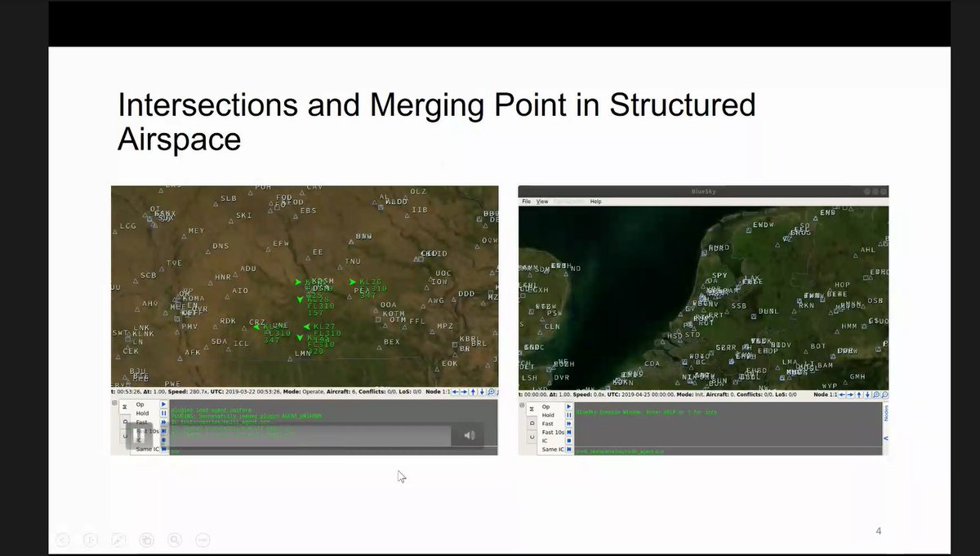Click the 'Aircraft: 6' status in left window

tap(341, 391)
